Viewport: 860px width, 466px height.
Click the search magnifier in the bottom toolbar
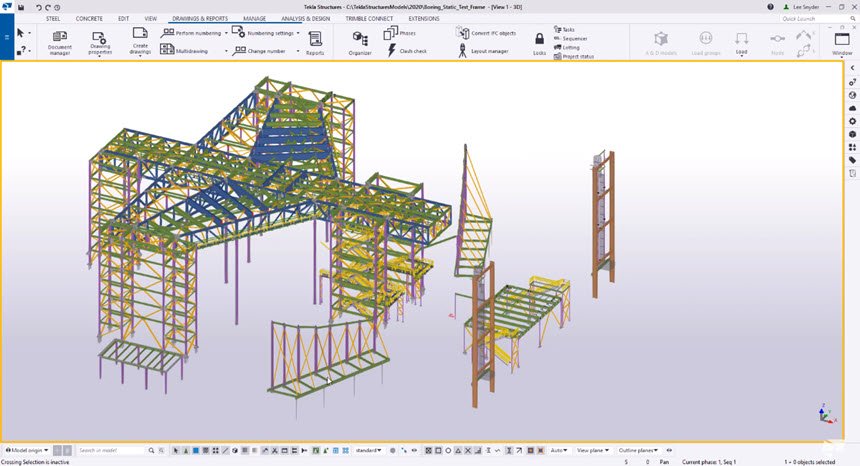pos(151,450)
